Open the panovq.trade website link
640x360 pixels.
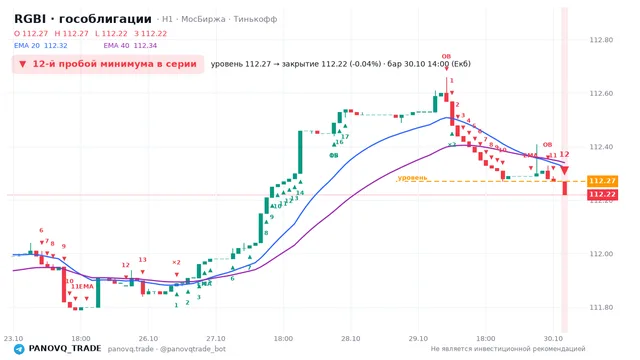(x=131, y=349)
